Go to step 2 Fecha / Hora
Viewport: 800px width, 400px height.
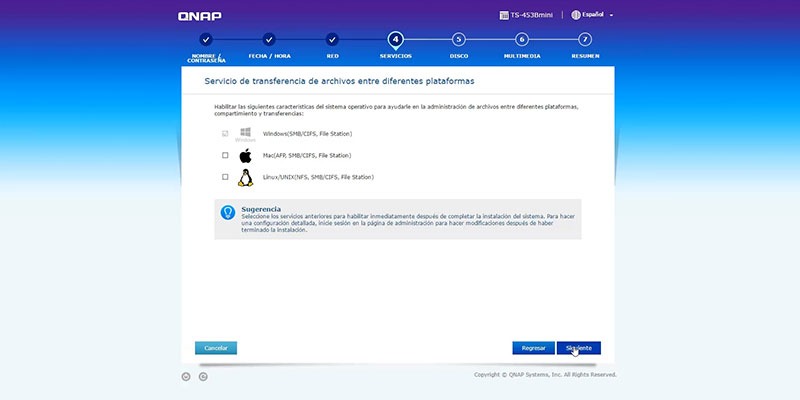(x=269, y=40)
